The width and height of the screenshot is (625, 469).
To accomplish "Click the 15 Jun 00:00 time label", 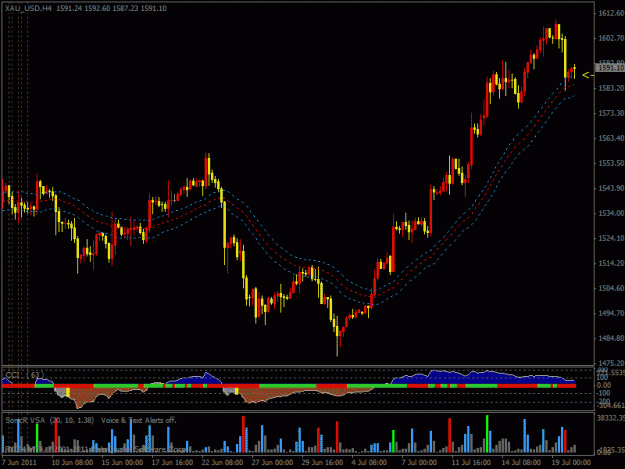I will click(x=122, y=463).
